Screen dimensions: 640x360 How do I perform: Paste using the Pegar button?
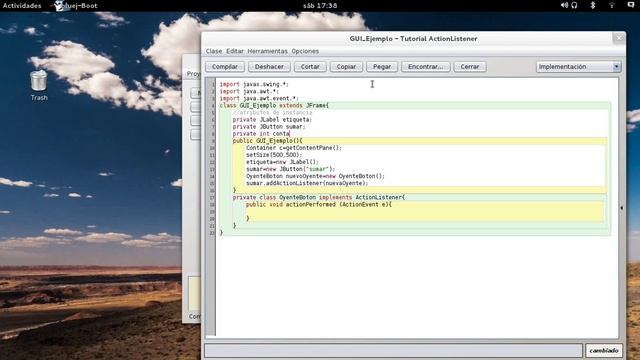pos(382,67)
